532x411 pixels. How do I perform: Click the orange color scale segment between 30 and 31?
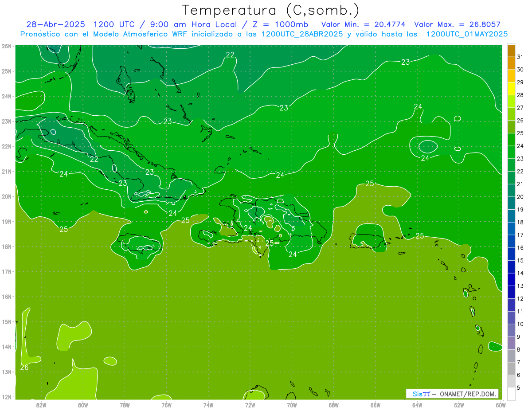pos(511,63)
